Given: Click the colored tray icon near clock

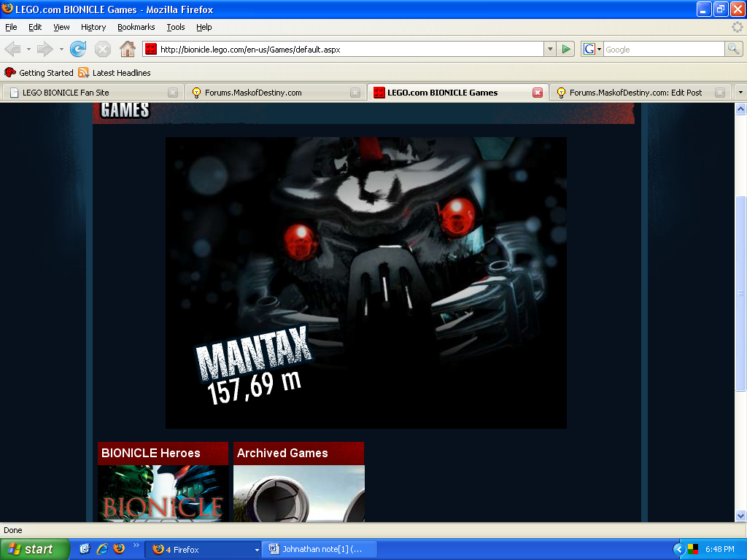Looking at the screenshot, I should click(x=693, y=549).
